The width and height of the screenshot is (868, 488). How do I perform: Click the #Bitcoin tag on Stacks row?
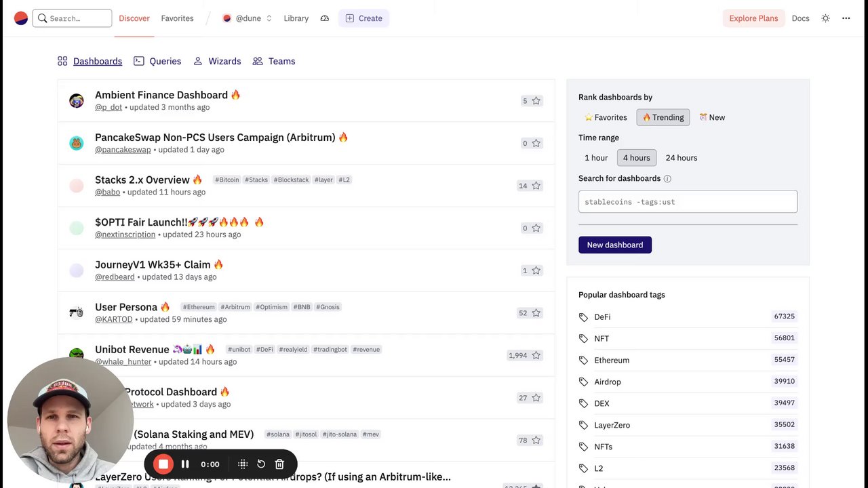point(227,180)
